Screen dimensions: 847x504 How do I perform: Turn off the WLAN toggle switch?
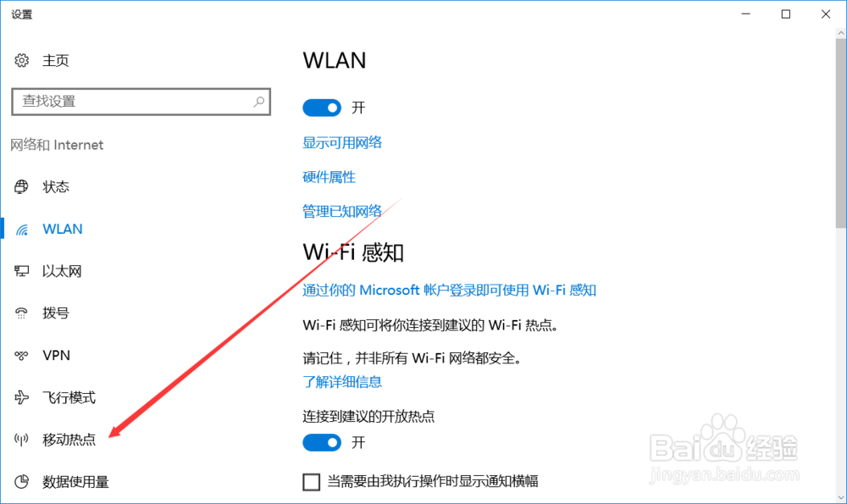pos(322,108)
